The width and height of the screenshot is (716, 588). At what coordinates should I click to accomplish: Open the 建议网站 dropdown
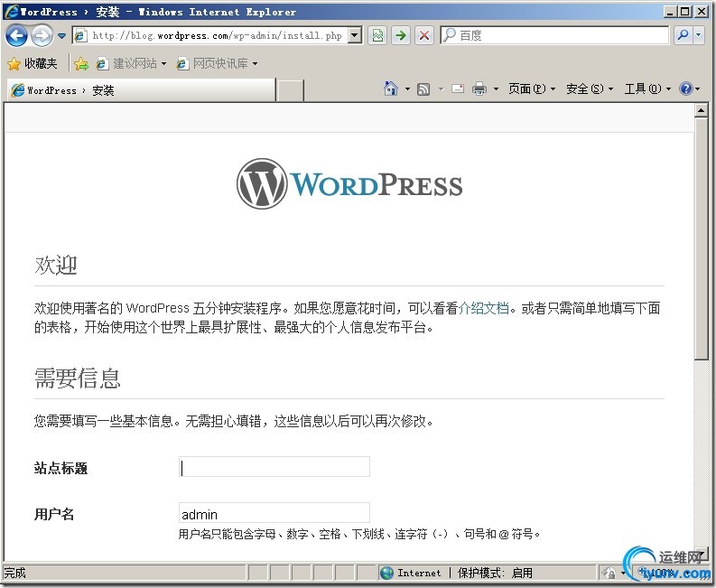tap(132, 63)
